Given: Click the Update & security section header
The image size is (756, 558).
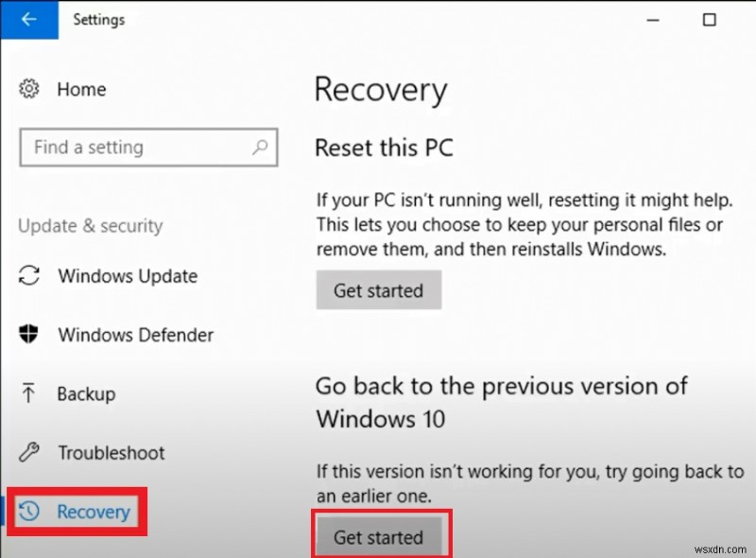Looking at the screenshot, I should pyautogui.click(x=90, y=226).
